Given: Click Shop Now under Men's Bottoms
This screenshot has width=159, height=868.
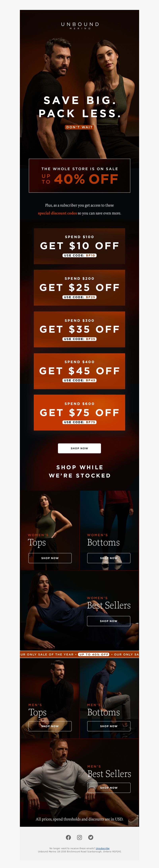Looking at the screenshot, I should [x=109, y=726].
